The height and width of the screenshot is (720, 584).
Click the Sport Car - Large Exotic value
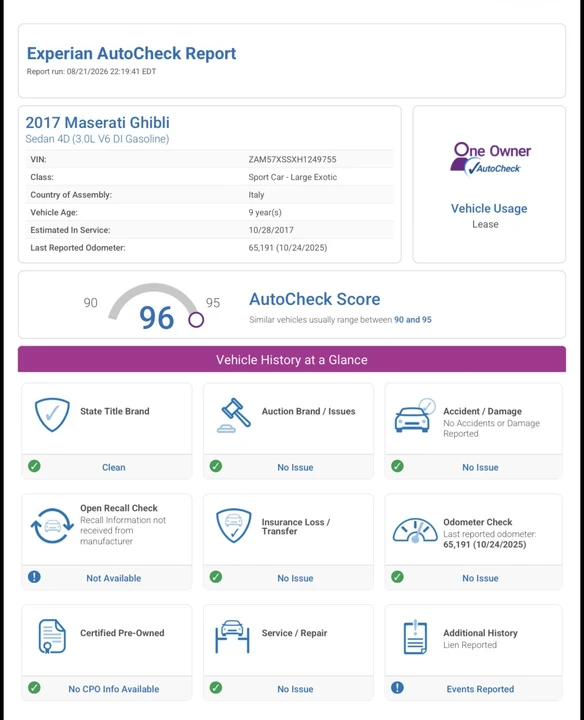(x=292, y=177)
